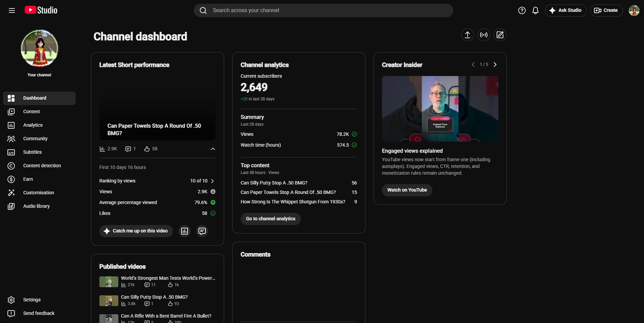The height and width of the screenshot is (323, 644).
Task: Click Catch me up on this video
Action: (136, 231)
